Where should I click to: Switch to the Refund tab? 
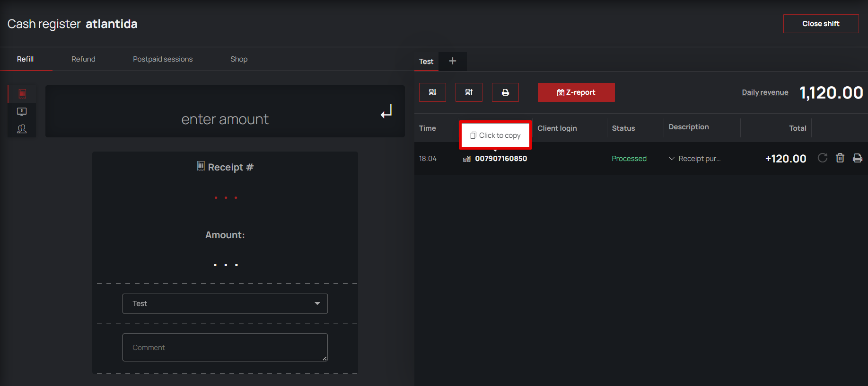coord(83,59)
